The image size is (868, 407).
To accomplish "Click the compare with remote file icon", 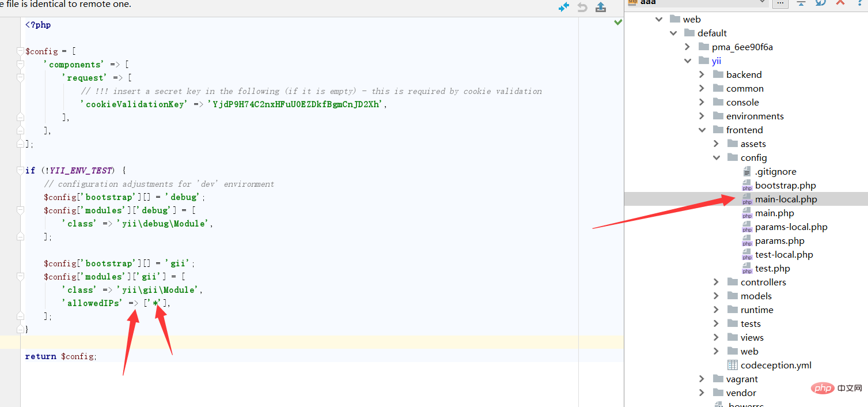I will point(564,7).
